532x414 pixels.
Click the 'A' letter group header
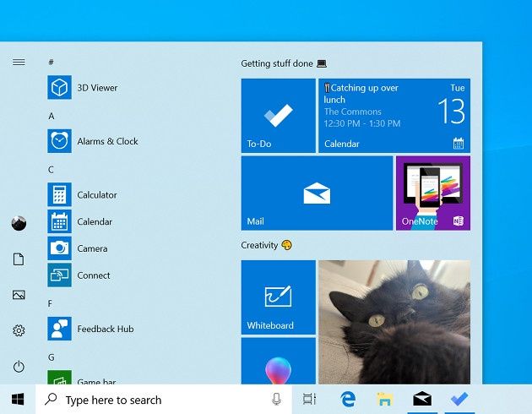[x=52, y=116]
